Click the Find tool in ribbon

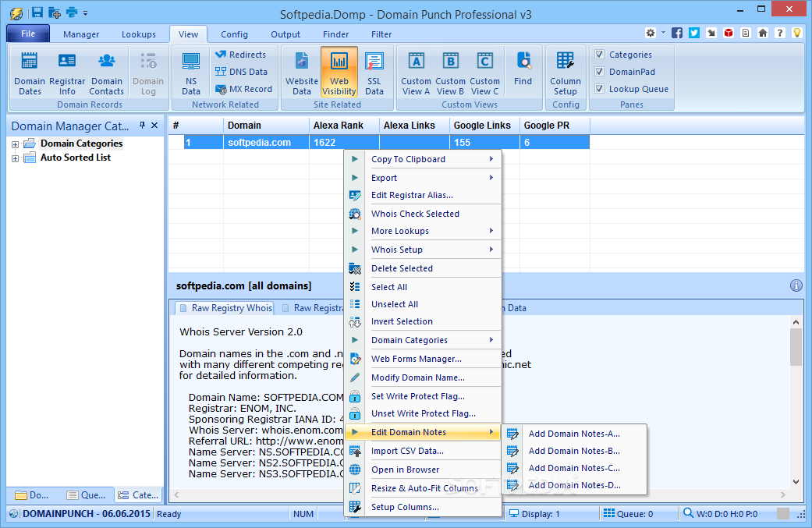(x=523, y=68)
